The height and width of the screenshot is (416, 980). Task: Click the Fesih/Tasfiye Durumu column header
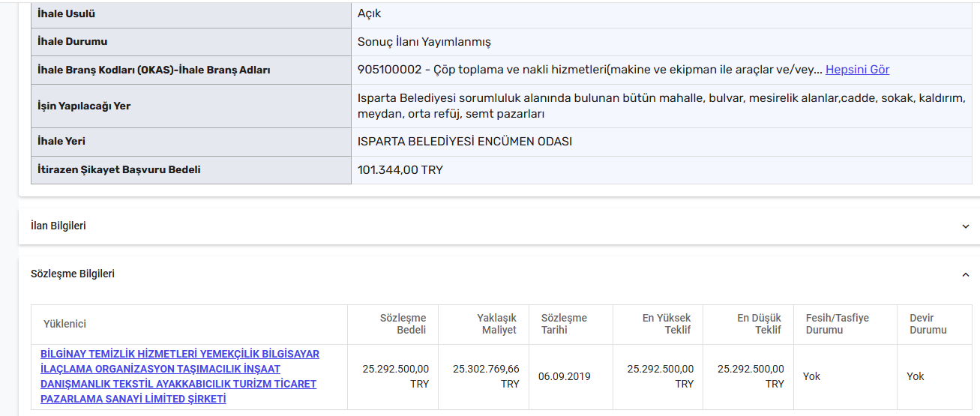837,324
